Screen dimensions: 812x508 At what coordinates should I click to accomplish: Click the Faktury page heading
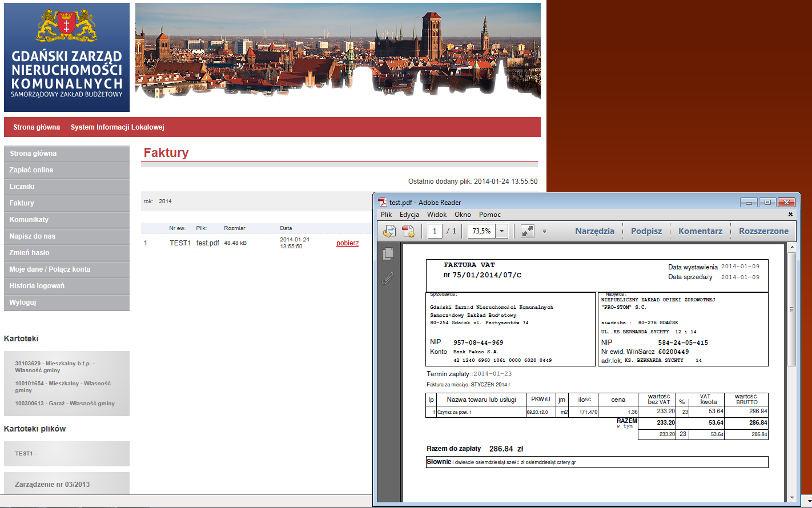click(x=166, y=152)
